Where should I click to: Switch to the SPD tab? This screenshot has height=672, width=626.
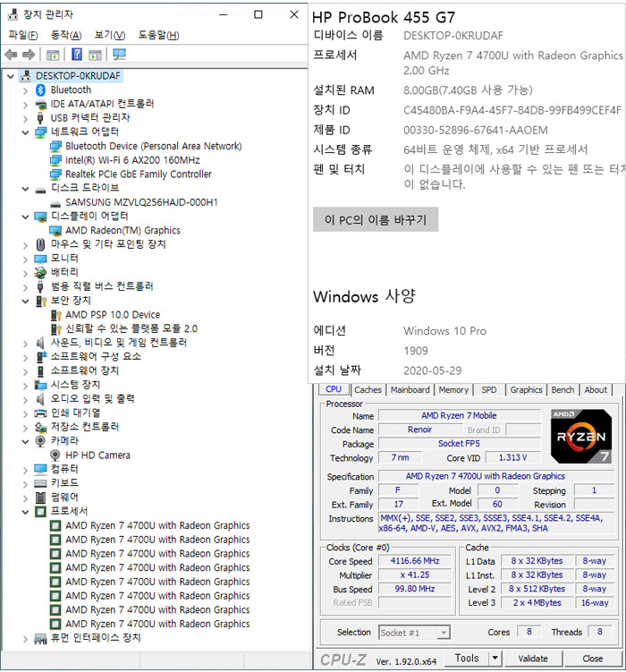point(489,390)
